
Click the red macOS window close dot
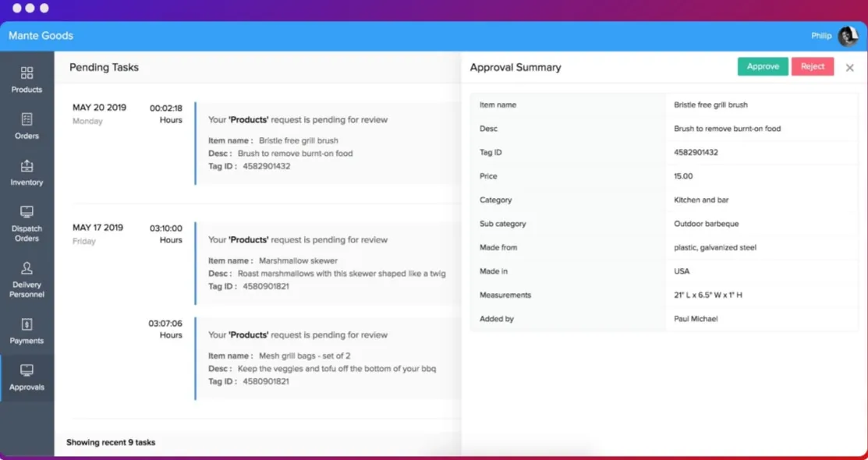[x=16, y=9]
